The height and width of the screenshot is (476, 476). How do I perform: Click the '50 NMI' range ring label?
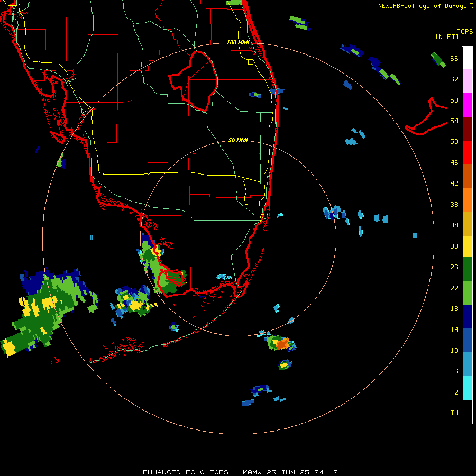(238, 140)
